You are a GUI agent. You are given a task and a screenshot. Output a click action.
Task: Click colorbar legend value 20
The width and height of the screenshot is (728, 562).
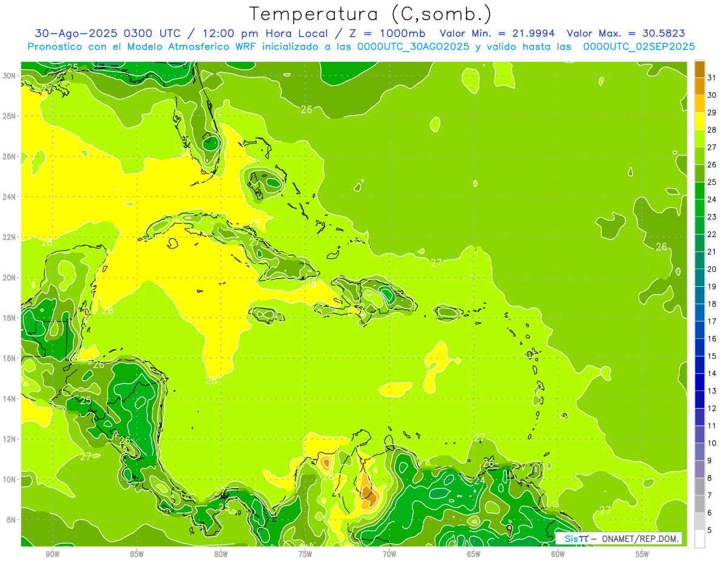coord(712,269)
